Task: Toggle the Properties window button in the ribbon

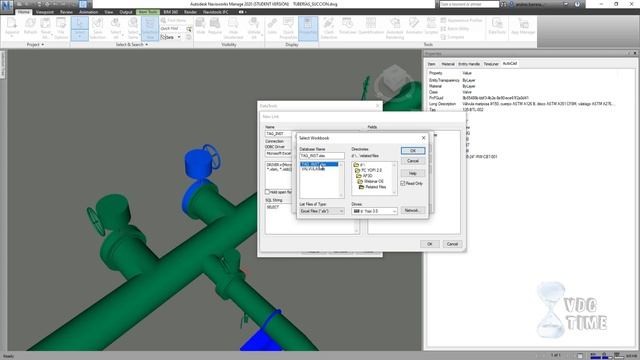Action: click(308, 28)
